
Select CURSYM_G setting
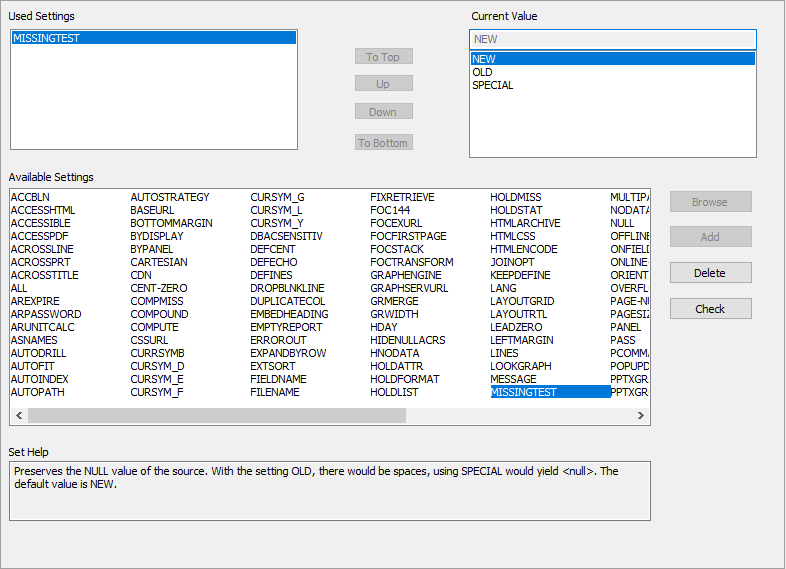tap(277, 197)
